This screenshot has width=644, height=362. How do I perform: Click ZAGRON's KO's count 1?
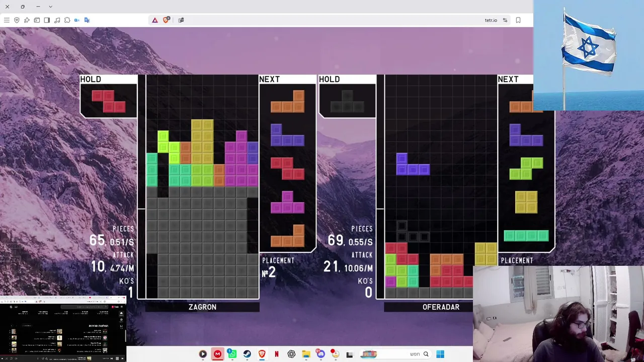[x=131, y=292]
